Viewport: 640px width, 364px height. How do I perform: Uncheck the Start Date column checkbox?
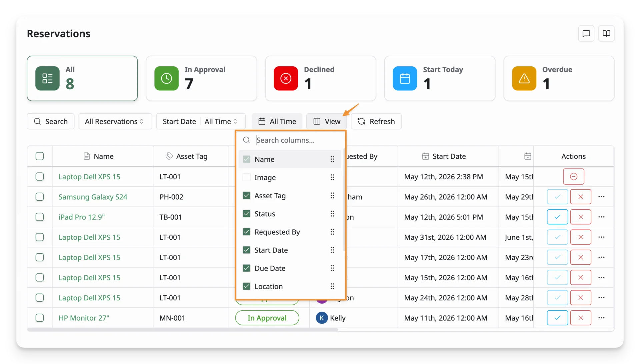tap(246, 250)
